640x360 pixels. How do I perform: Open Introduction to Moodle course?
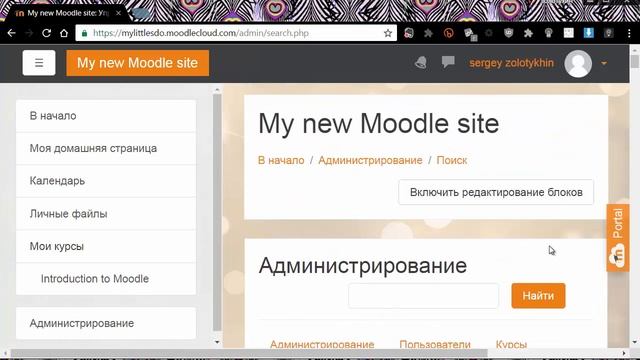[x=106, y=279]
